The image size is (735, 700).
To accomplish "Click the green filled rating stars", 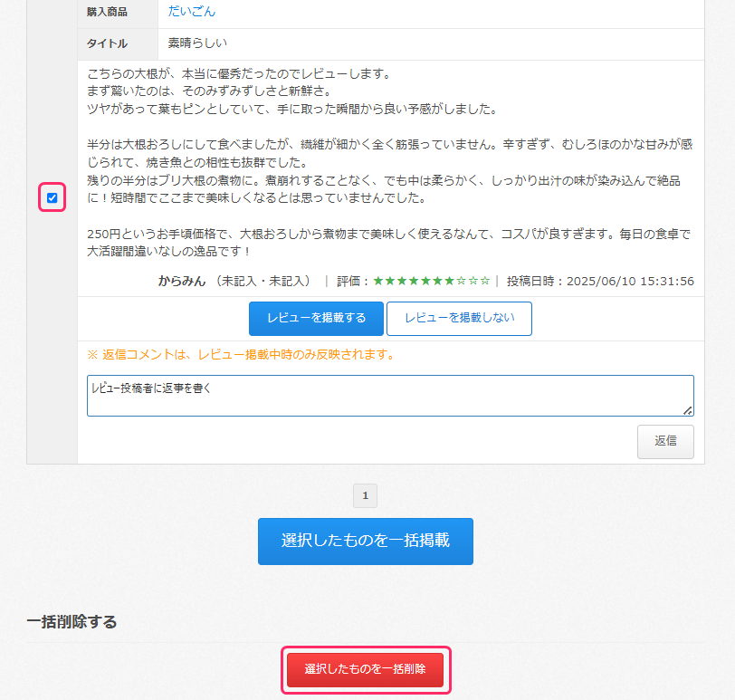I will coord(414,281).
